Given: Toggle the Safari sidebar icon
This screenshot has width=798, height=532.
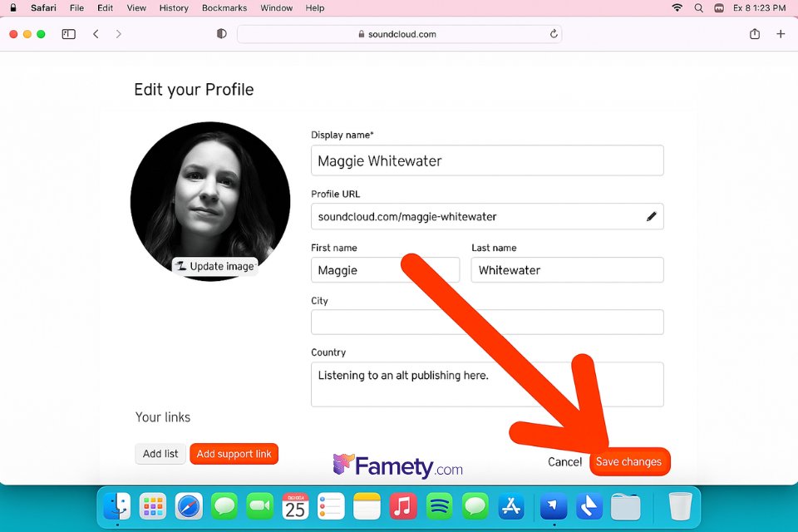Looking at the screenshot, I should [69, 34].
